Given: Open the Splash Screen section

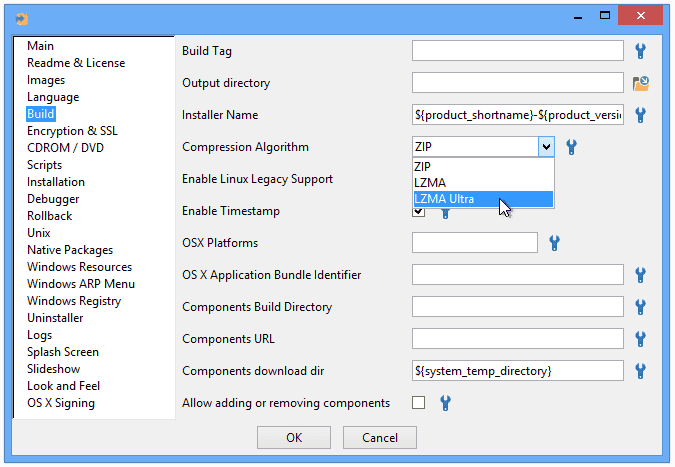Looking at the screenshot, I should pos(63,352).
